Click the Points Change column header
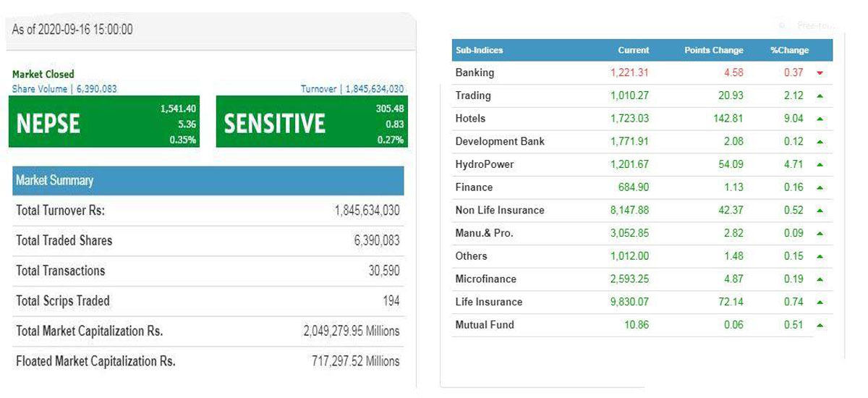The image size is (868, 398). [713, 50]
